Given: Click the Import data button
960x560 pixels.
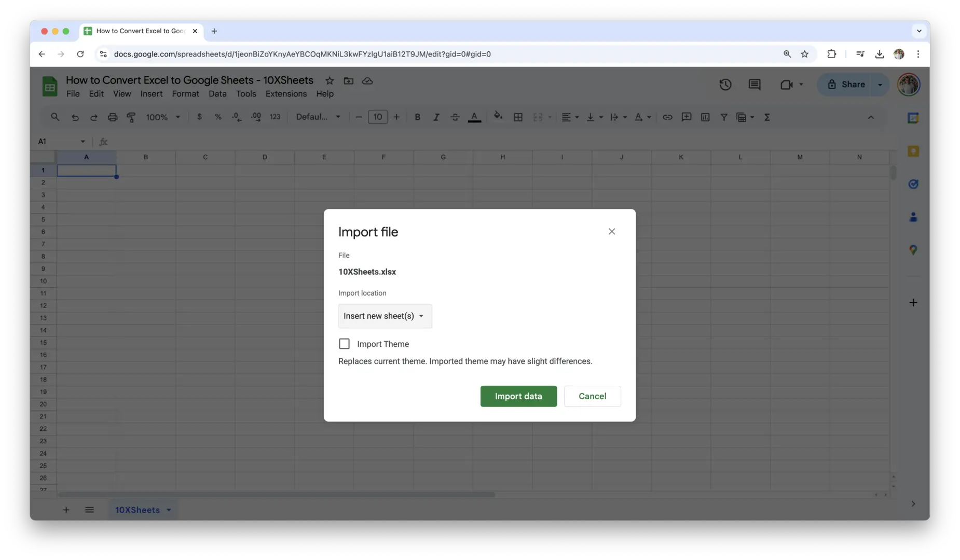Looking at the screenshot, I should click(518, 396).
